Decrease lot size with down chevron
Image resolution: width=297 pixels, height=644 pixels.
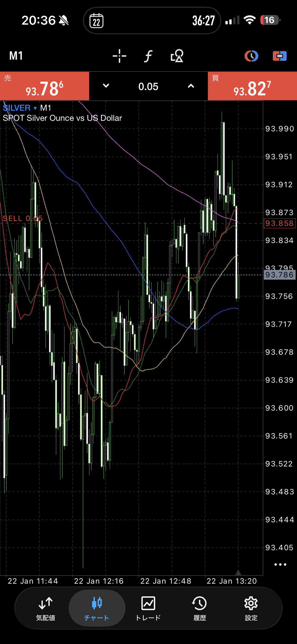106,86
